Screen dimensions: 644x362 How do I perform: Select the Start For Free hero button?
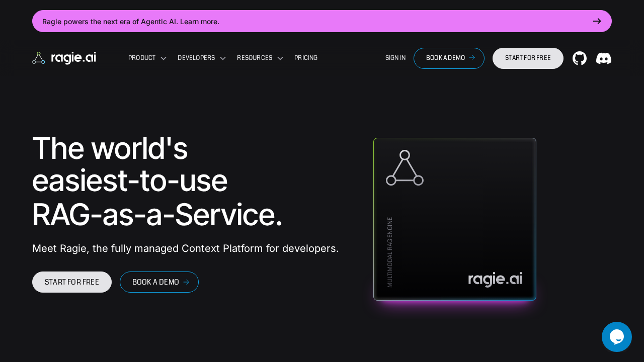pos(72,282)
